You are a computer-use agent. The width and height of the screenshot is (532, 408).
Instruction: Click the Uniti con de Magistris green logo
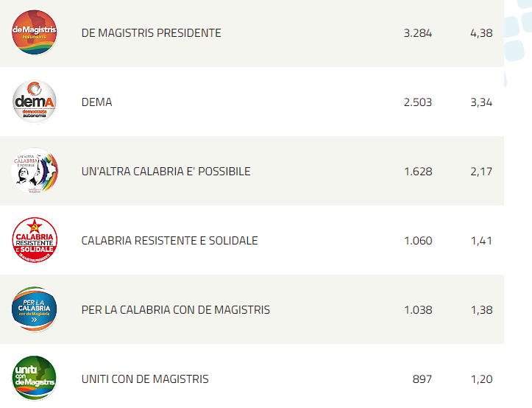click(x=35, y=378)
